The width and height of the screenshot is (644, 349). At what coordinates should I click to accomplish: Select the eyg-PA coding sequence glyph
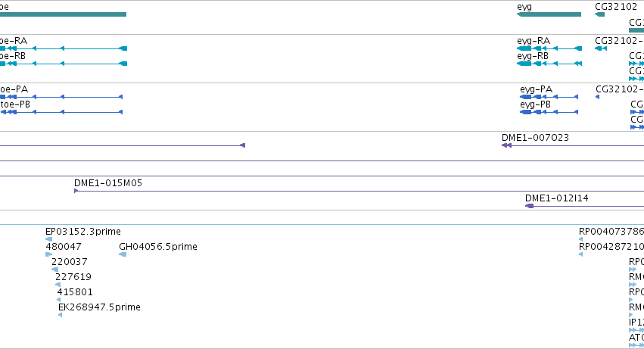click(549, 97)
